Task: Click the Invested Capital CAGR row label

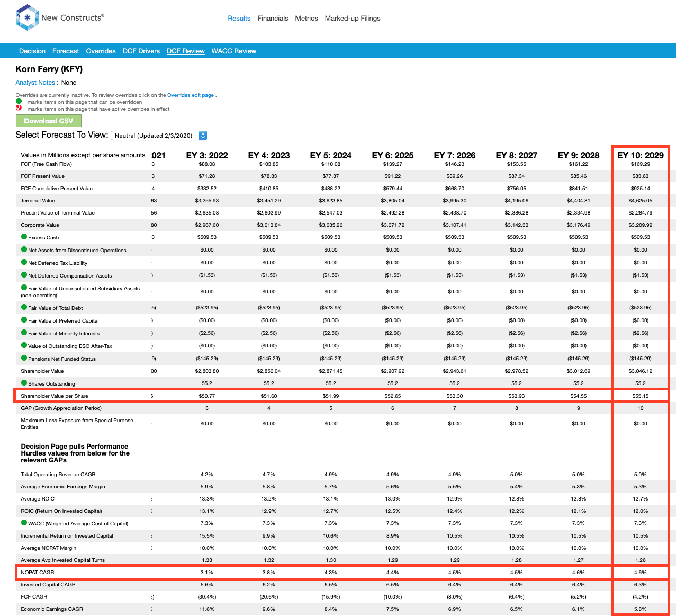Action: (48, 585)
